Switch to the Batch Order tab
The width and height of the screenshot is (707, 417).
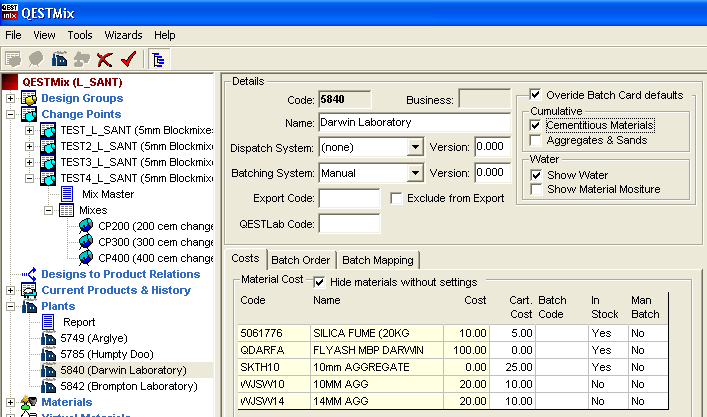[x=300, y=260]
